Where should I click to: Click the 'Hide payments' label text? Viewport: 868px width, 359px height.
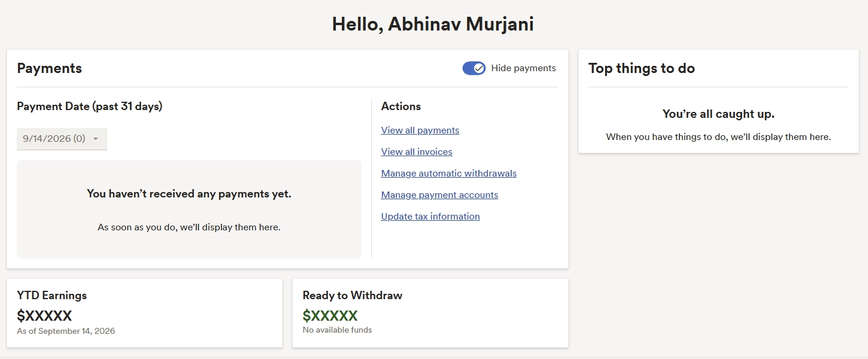click(523, 68)
